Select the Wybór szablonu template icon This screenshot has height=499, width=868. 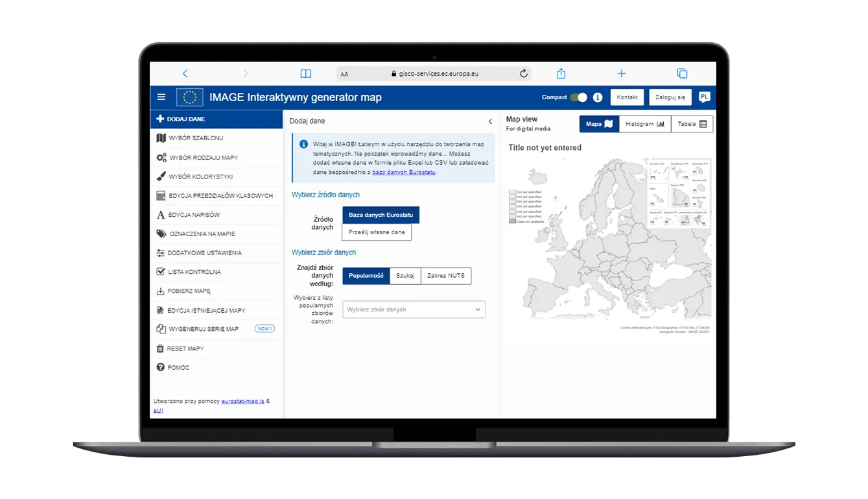point(160,138)
